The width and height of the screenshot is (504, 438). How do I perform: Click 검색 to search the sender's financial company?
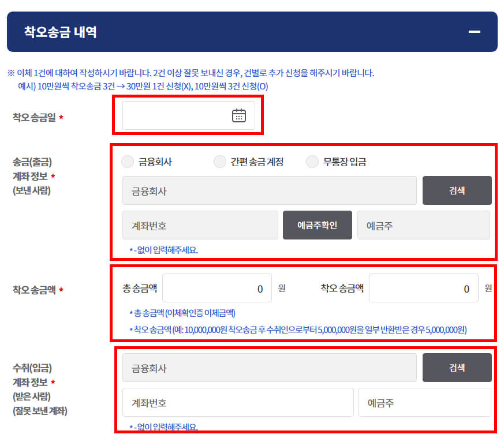457,190
